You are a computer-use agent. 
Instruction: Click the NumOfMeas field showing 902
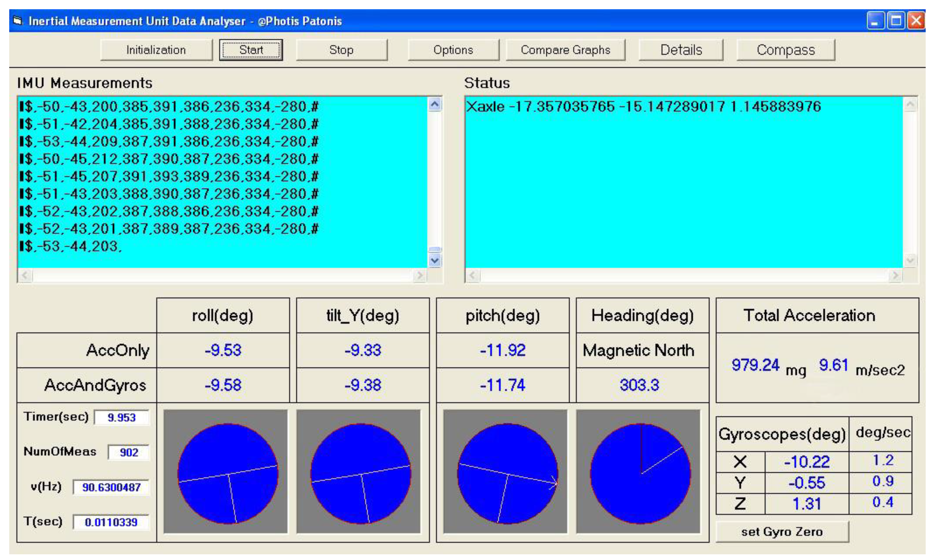click(x=129, y=452)
